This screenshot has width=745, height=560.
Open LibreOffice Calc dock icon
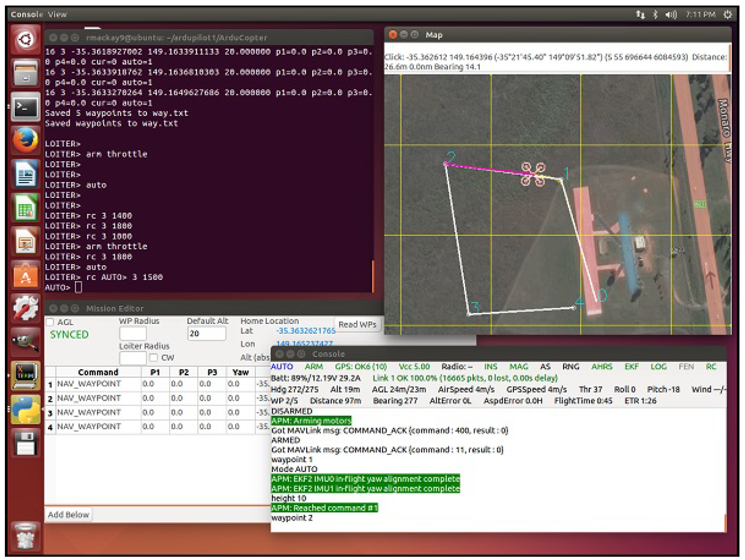tap(25, 208)
